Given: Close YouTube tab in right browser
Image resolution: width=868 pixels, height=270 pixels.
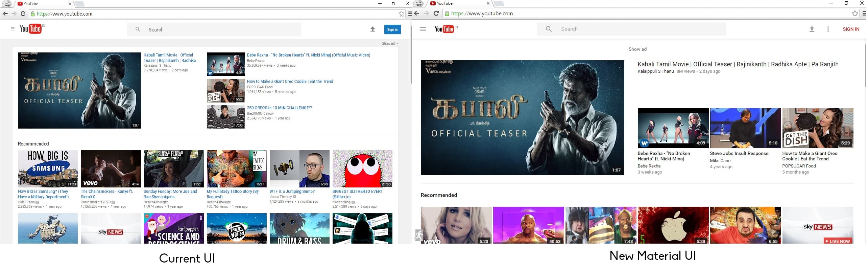Looking at the screenshot, I should pyautogui.click(x=488, y=3).
